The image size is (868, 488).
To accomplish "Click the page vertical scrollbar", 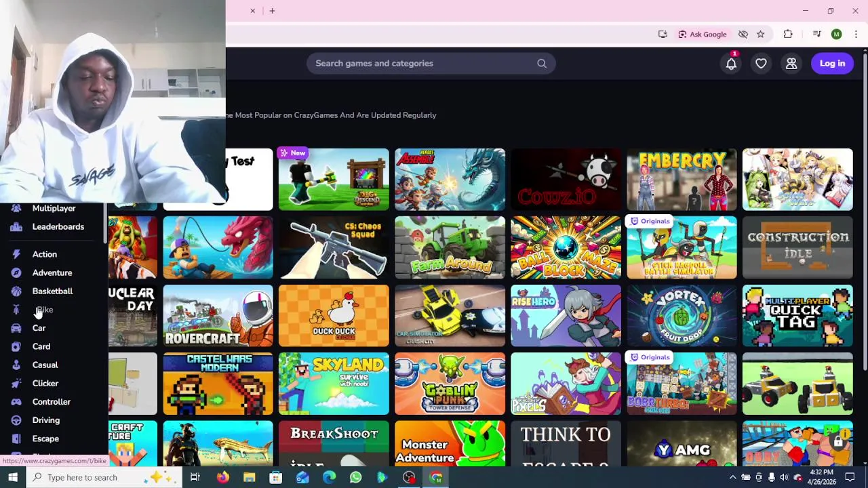I will point(865,210).
